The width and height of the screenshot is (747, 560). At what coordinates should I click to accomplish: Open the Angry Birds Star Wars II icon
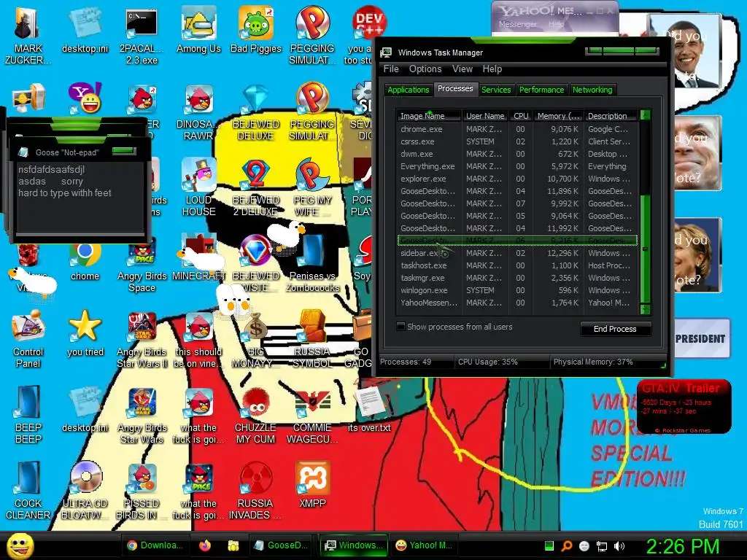coord(142,339)
